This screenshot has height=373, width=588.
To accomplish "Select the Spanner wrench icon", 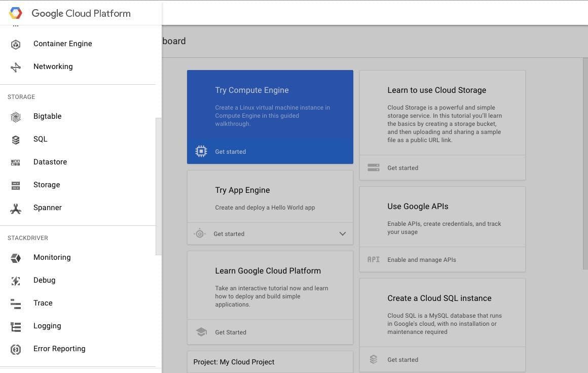I will [15, 209].
